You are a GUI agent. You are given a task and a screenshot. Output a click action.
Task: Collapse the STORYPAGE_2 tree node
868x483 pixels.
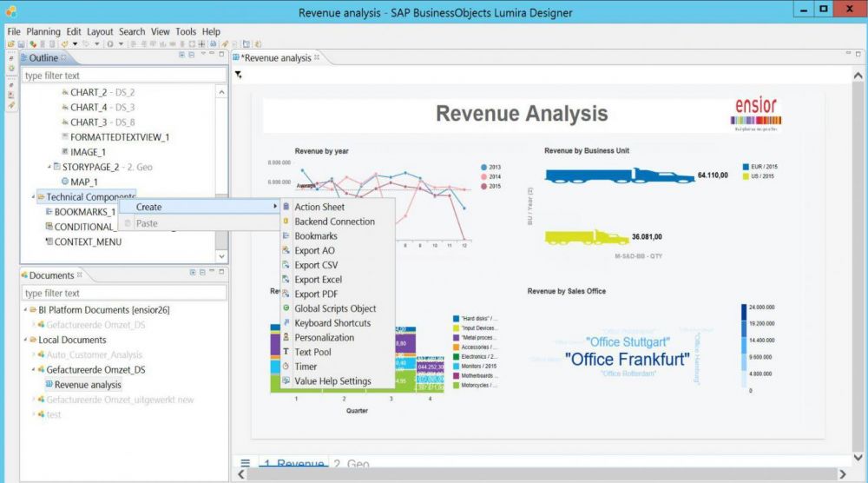point(49,167)
